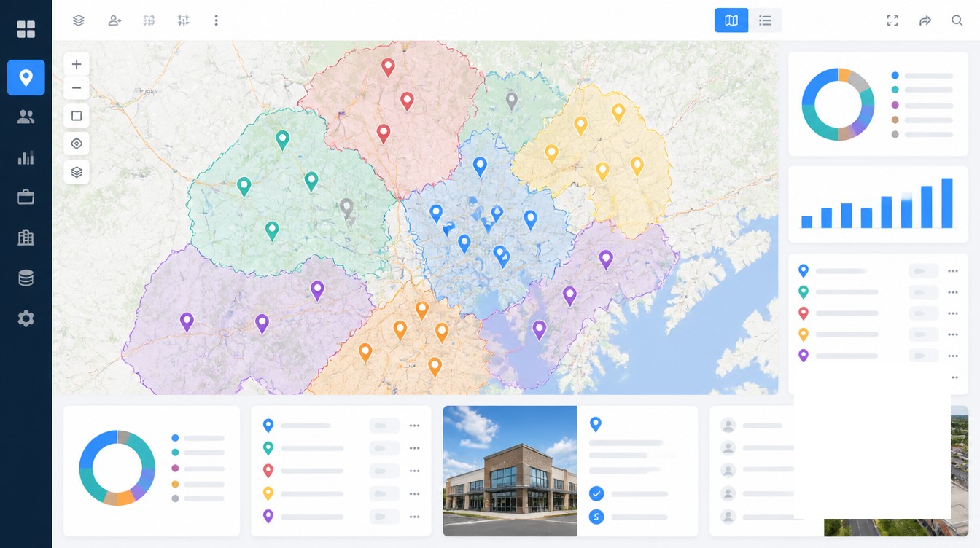The width and height of the screenshot is (980, 548).
Task: Click the topmost red pin on map
Action: 388,67
